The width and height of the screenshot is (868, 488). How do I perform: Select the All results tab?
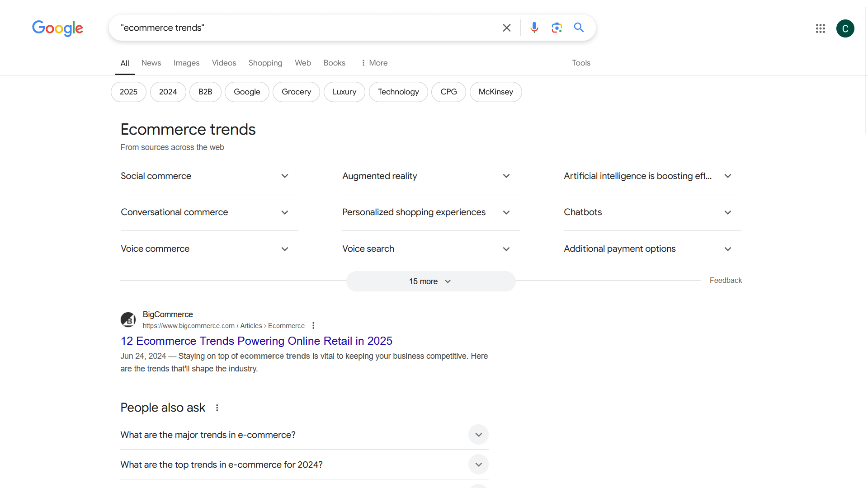(125, 63)
